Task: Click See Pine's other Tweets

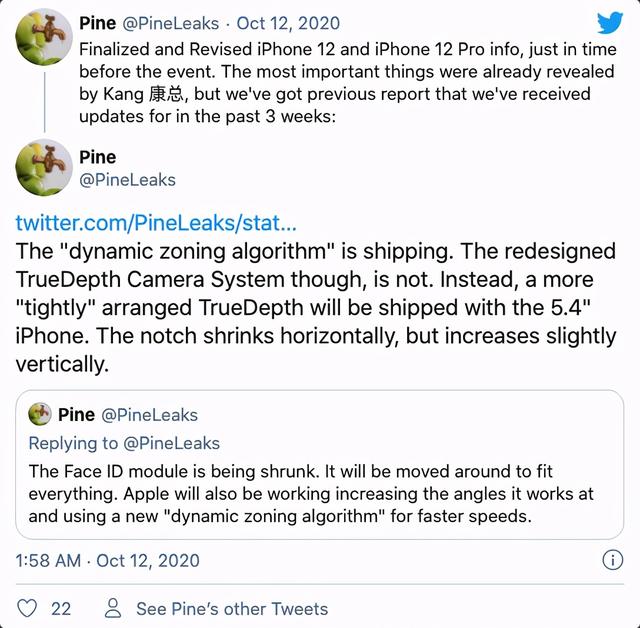Action: [x=232, y=608]
